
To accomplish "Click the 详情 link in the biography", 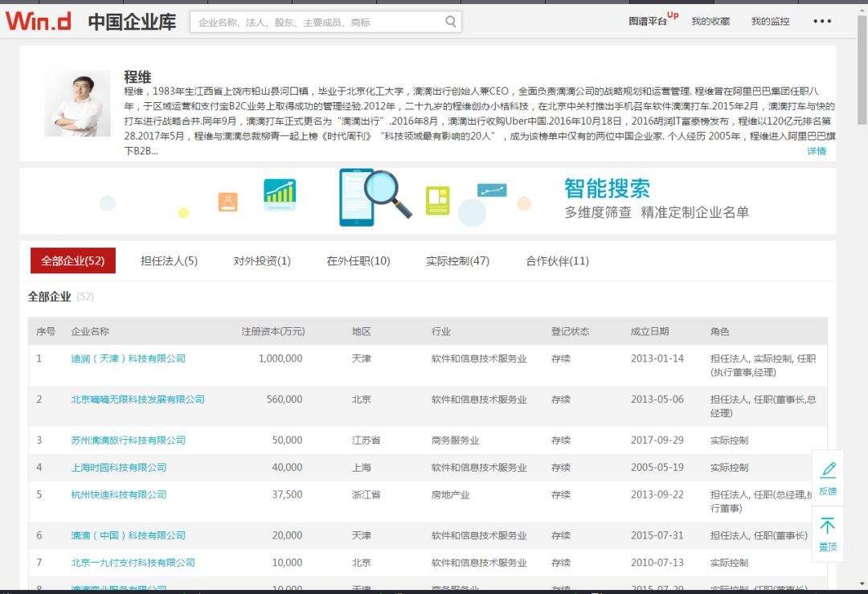I will 817,151.
